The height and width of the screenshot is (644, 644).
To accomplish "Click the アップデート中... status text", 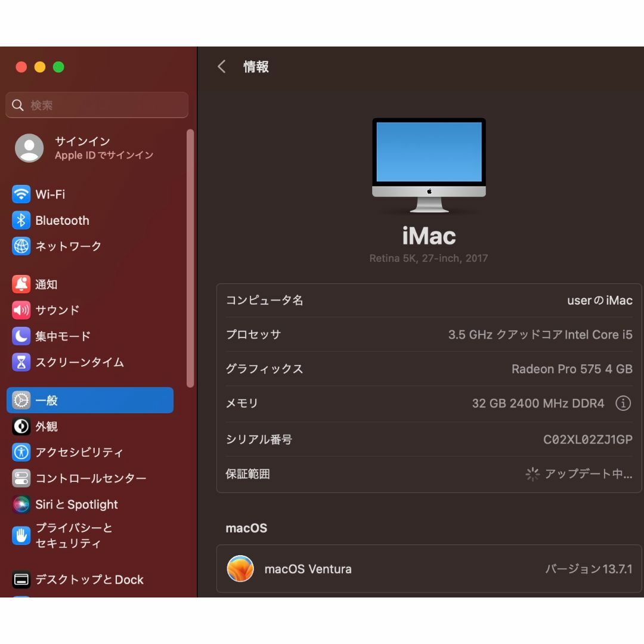I will (589, 474).
